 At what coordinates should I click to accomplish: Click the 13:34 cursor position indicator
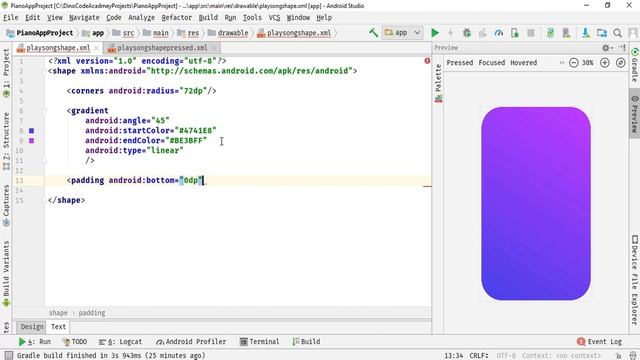click(x=453, y=356)
